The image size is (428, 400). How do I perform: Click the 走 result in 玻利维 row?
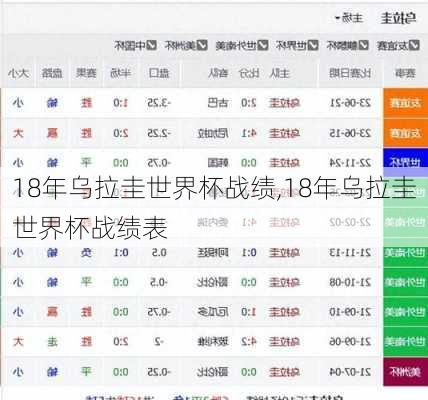[x=52, y=342]
